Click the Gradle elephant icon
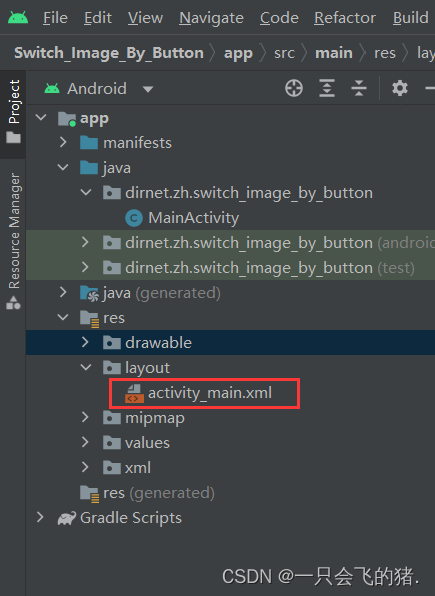Viewport: 435px width, 596px height. point(67,518)
